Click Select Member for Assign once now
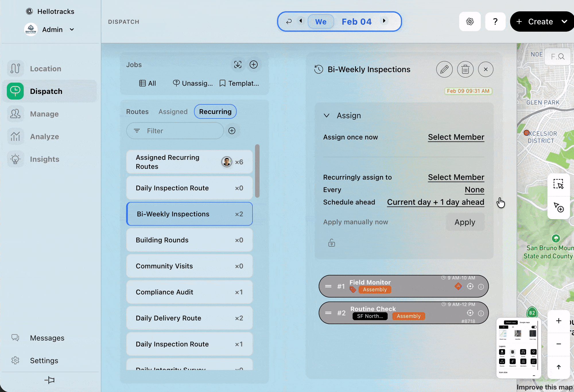This screenshot has width=574, height=392. pos(456,137)
